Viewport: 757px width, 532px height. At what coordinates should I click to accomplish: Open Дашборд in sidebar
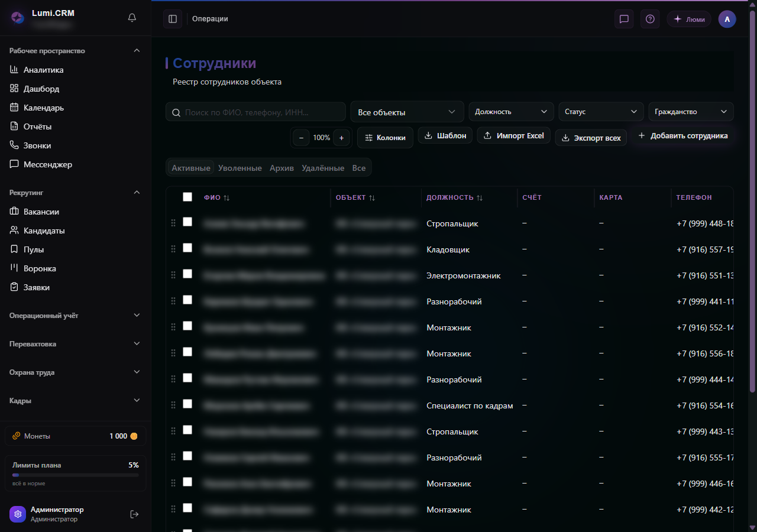coord(76,89)
